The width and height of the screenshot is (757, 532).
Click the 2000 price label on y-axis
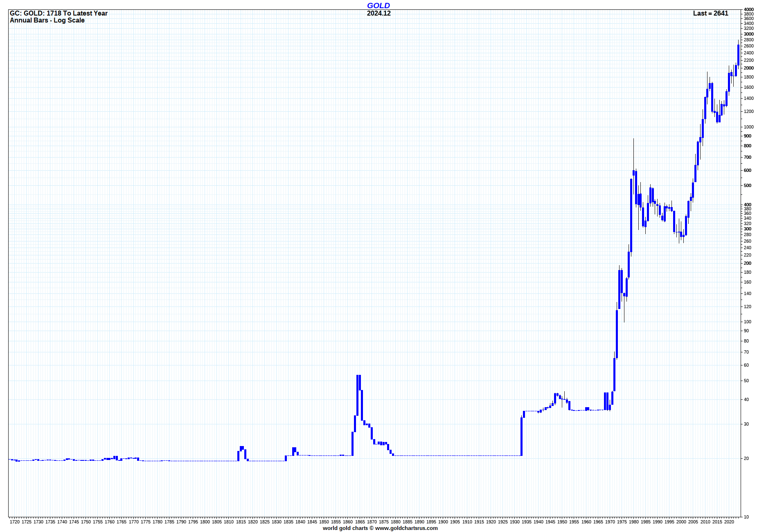[749, 68]
